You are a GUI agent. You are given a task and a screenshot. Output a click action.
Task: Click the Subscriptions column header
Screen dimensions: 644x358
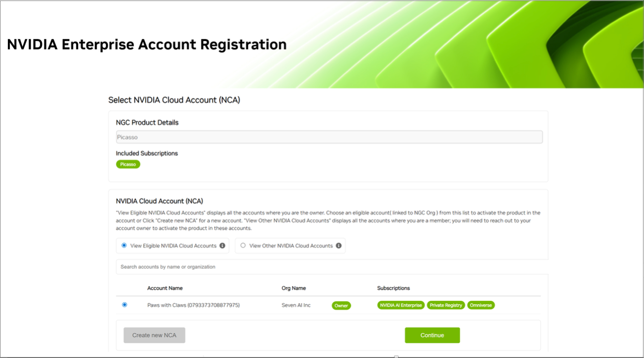click(x=394, y=288)
